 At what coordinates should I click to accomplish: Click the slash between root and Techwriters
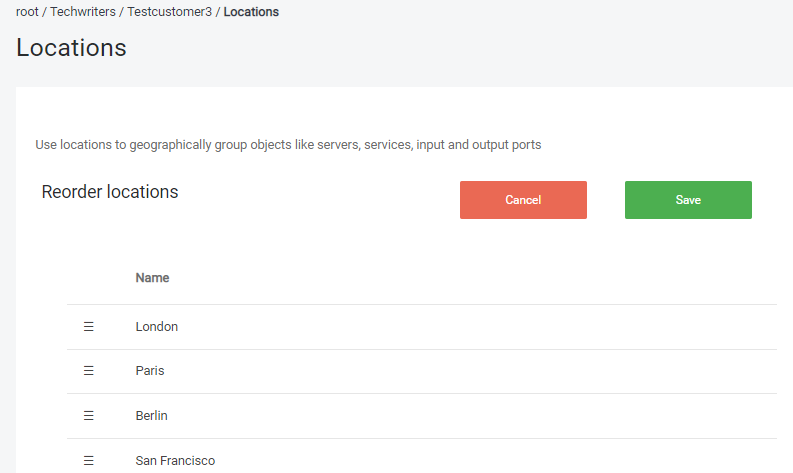44,12
